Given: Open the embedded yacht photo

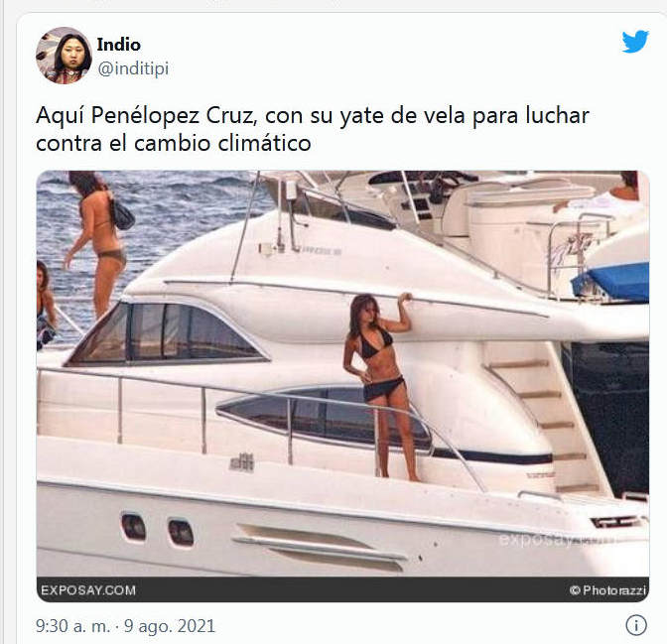Looking at the screenshot, I should pyautogui.click(x=342, y=386).
